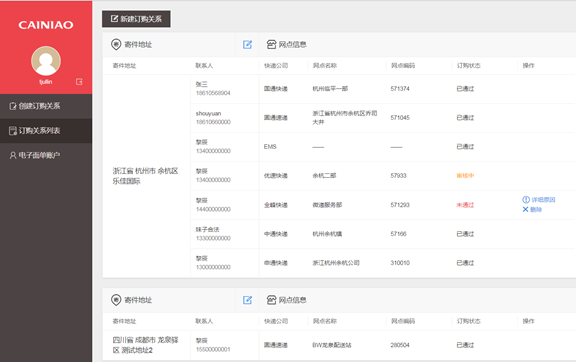Select the address 浙江省 杭州市 余杭区 乐佳国际
This screenshot has height=362, width=576.
tap(145, 176)
